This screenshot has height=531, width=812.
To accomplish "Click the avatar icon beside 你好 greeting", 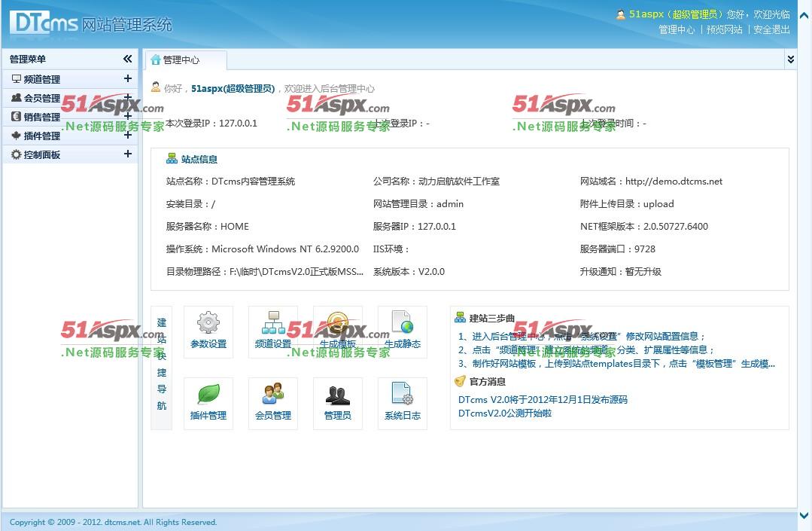I will (x=155, y=87).
